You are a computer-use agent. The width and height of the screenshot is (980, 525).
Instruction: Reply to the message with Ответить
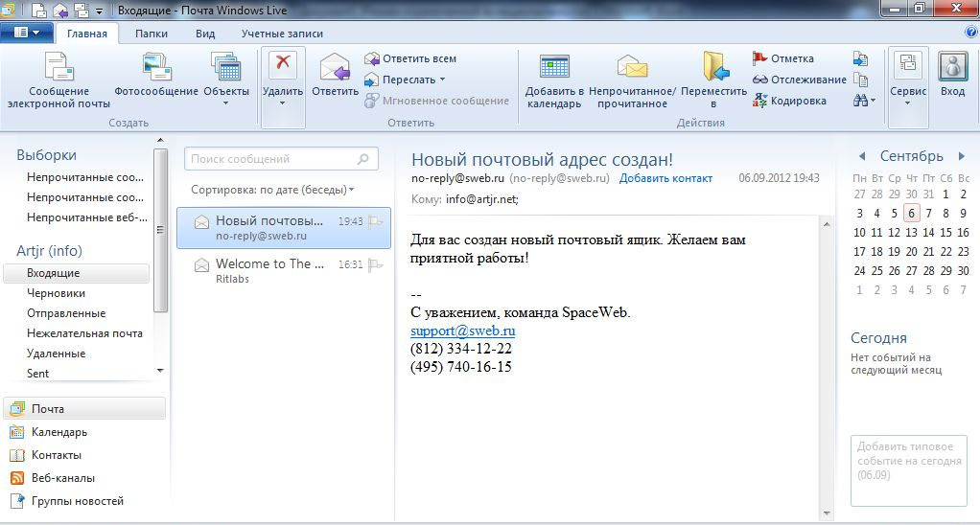(335, 75)
